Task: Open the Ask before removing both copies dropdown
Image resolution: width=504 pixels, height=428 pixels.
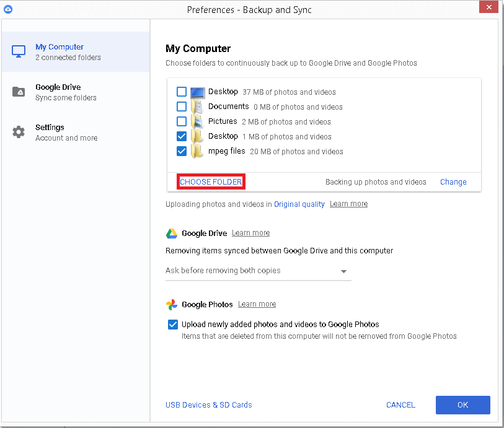Action: (x=343, y=271)
